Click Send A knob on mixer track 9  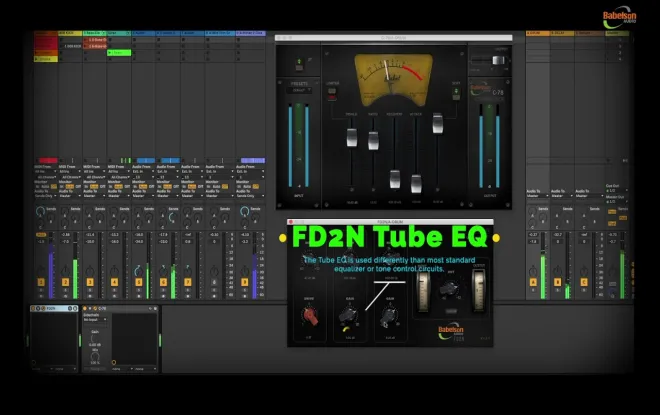245,212
